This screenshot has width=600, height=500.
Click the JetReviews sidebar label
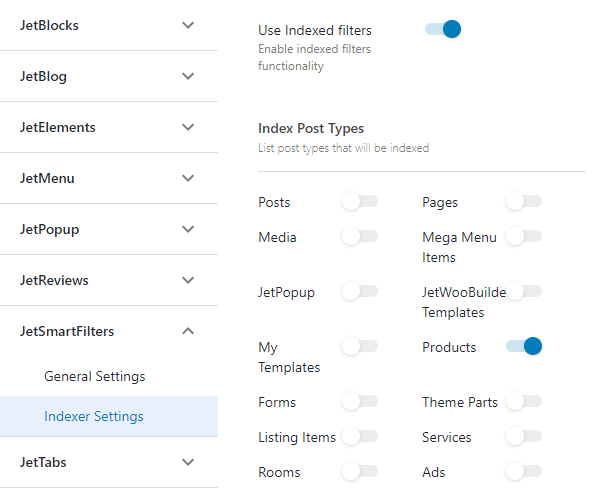point(54,280)
